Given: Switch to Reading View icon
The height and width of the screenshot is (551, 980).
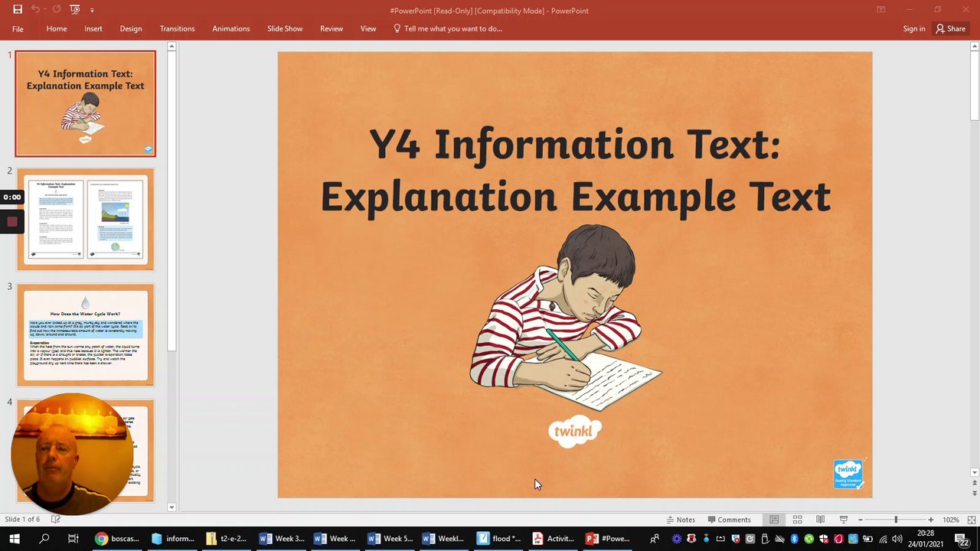Looking at the screenshot, I should [820, 520].
